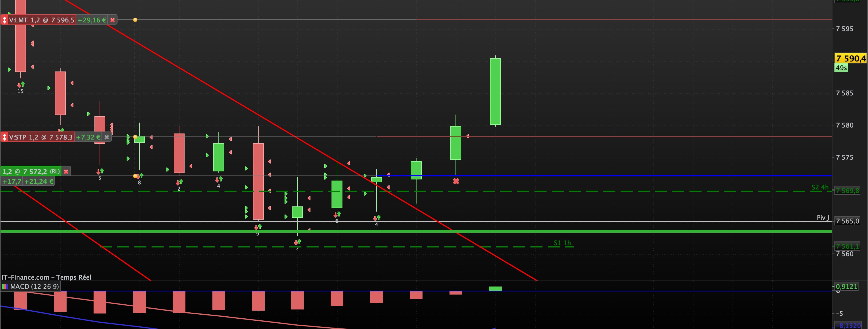Screen dimensions: 868x329
Task: Select the yellow handle on the stop line
Action: 135,137
